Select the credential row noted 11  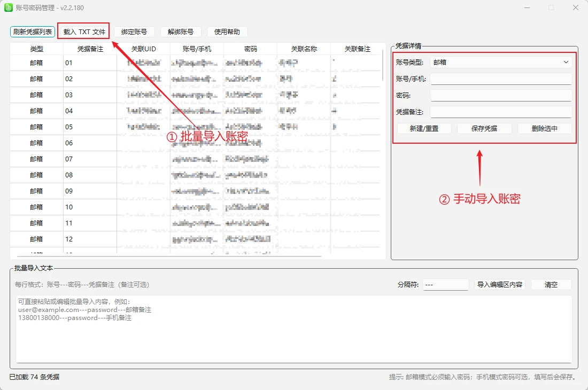(195, 223)
